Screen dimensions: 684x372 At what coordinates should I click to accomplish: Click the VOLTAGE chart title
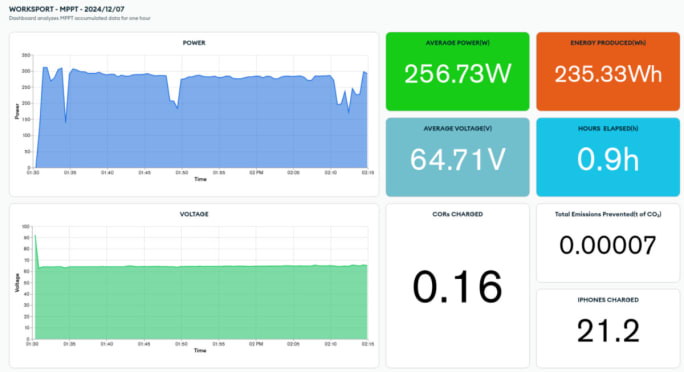pyautogui.click(x=194, y=214)
